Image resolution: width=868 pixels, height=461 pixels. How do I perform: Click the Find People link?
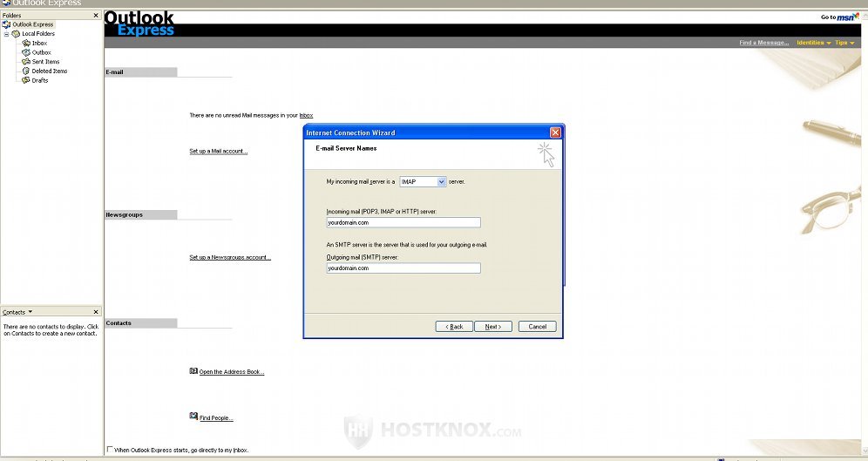(x=216, y=417)
